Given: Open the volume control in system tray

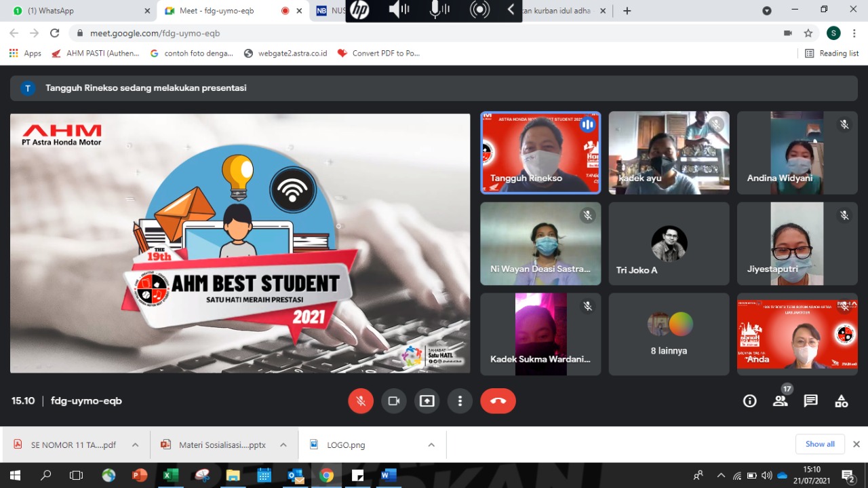Looking at the screenshot, I should pos(767,475).
